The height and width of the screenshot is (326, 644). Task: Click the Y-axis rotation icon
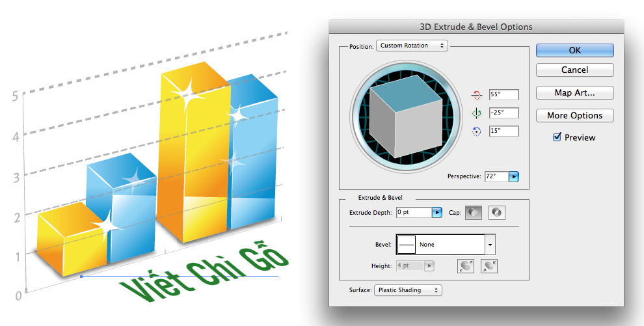[x=476, y=113]
